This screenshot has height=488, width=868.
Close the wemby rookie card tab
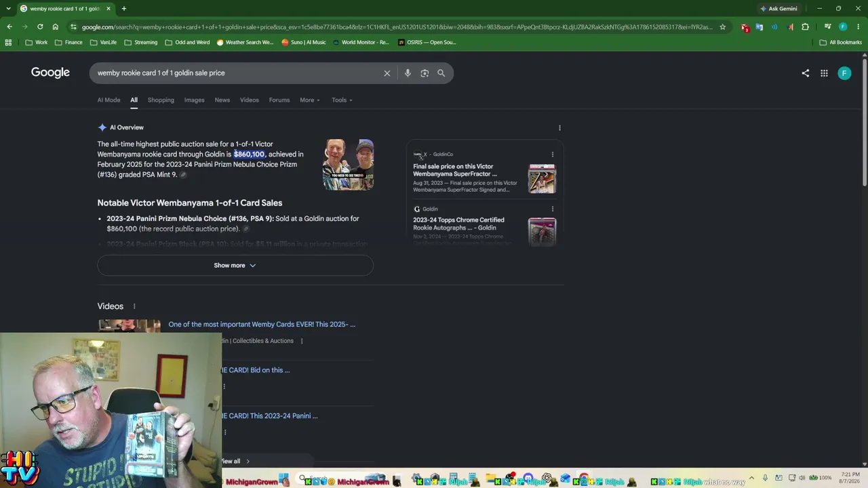pyautogui.click(x=108, y=9)
